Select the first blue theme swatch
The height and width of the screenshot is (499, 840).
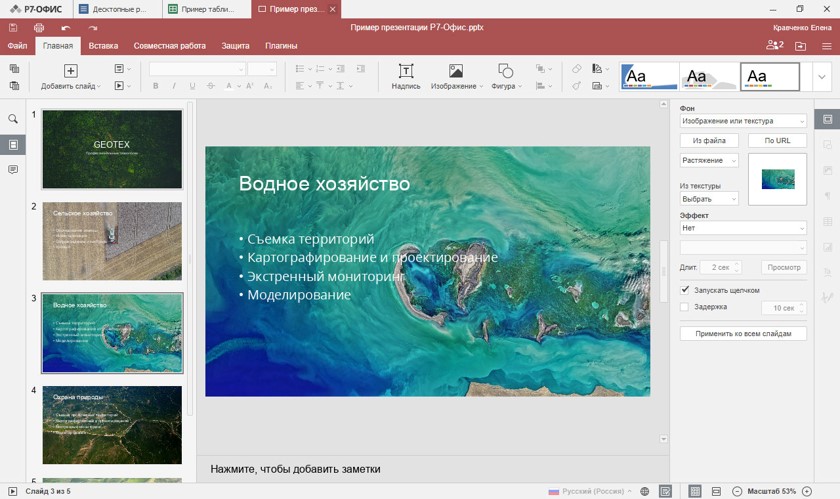[x=649, y=77]
